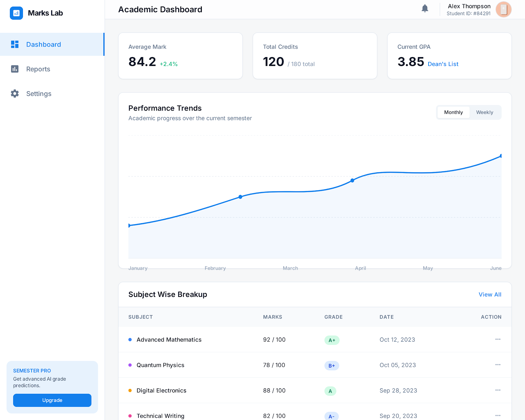Expand the Technical Writing row options
This screenshot has height=420, width=525.
[497, 415]
